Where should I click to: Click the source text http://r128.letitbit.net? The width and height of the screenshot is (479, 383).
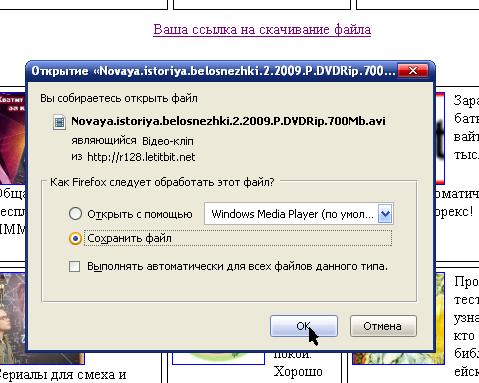pyautogui.click(x=141, y=157)
